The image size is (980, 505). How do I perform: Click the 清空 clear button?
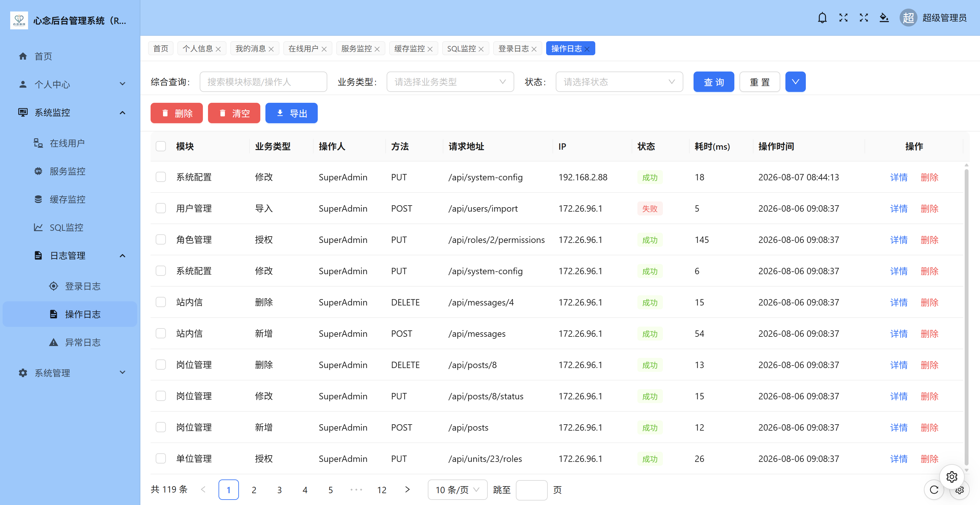click(234, 113)
